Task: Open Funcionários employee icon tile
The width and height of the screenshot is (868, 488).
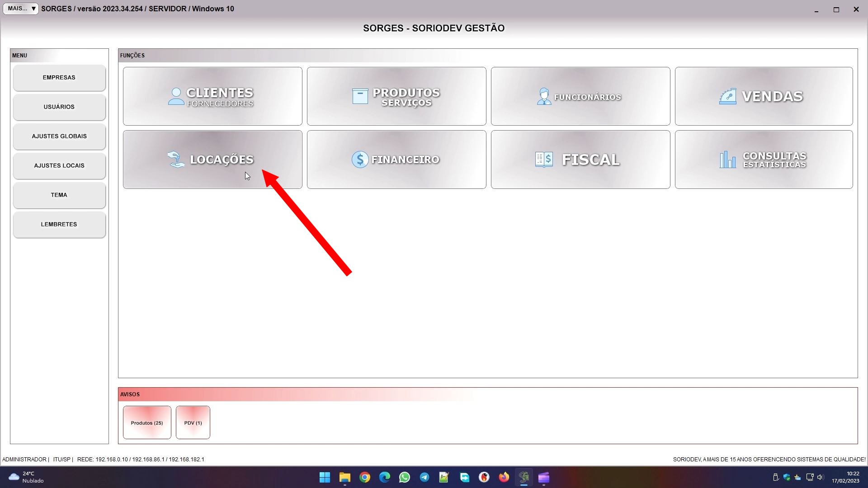Action: 544,96
